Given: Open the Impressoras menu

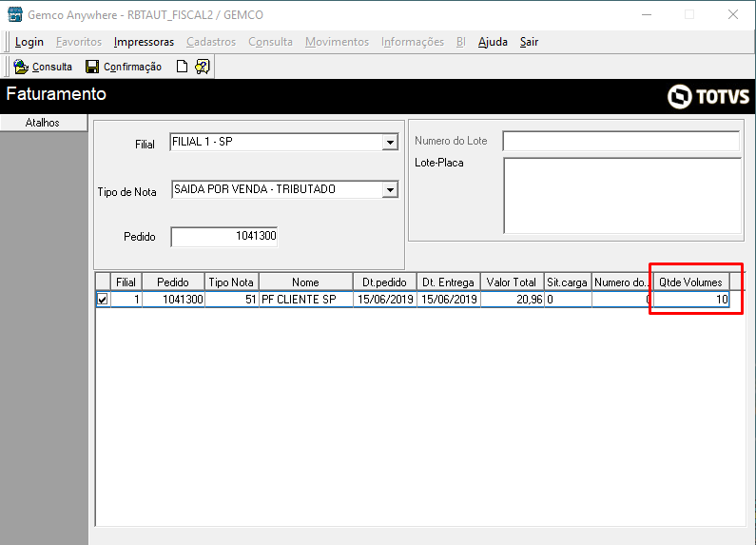Looking at the screenshot, I should (x=144, y=42).
